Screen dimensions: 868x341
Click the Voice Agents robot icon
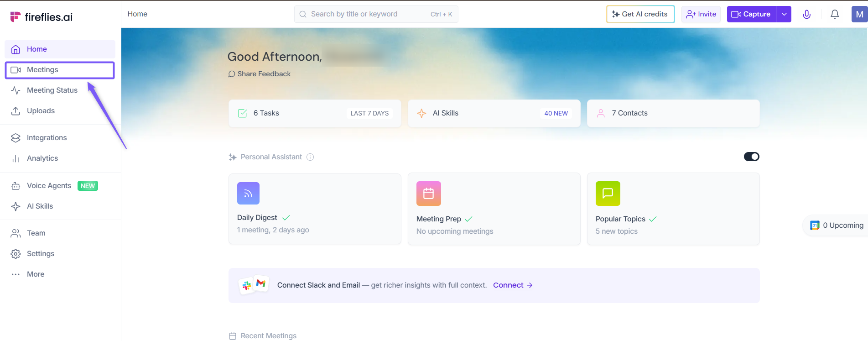tap(16, 186)
